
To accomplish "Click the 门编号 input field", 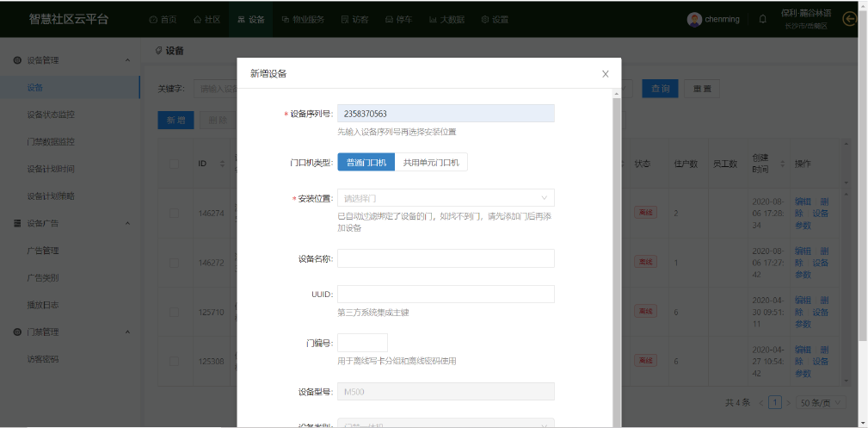I will tap(362, 343).
